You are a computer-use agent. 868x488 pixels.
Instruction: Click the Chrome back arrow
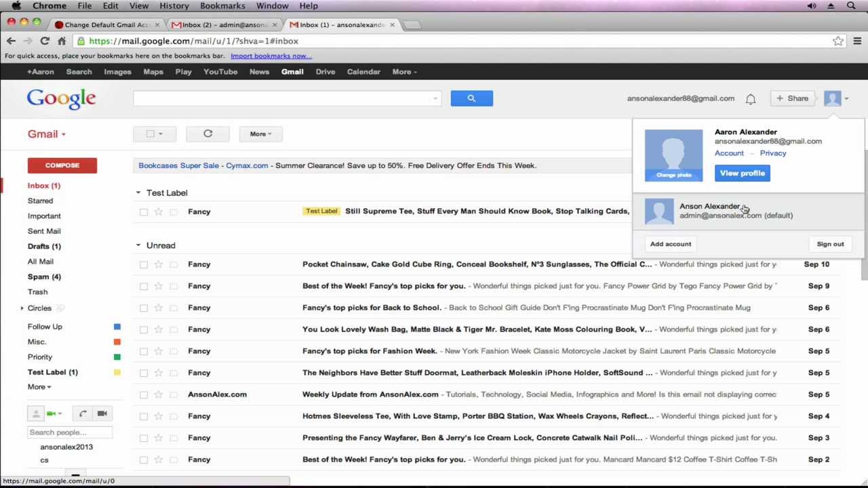pyautogui.click(x=11, y=41)
